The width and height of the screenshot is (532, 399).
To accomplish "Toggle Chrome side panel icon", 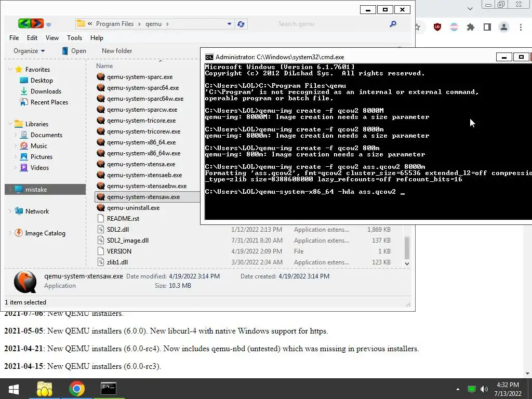I will tap(487, 27).
